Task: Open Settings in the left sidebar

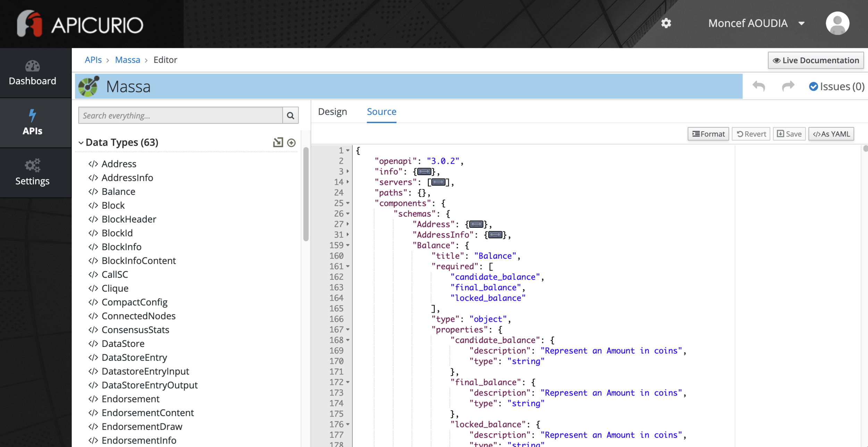Action: (32, 173)
